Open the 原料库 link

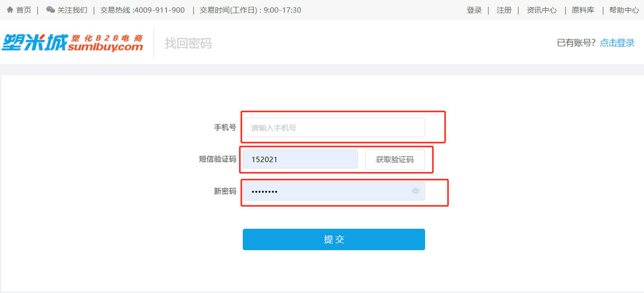(583, 10)
